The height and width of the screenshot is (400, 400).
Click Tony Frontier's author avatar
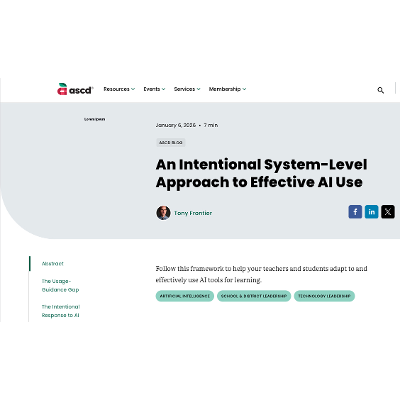(x=163, y=213)
